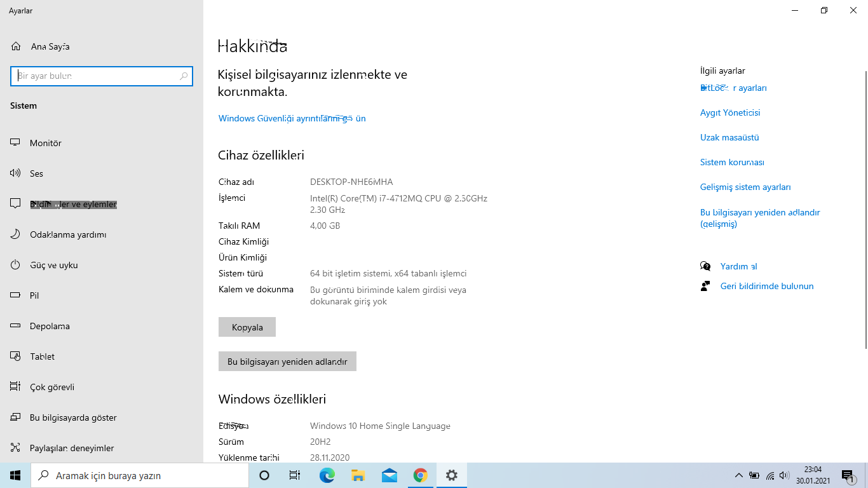Click the taskbar search box 'Aramak için buraya yazın'
This screenshot has width=868, height=488.
pos(140,475)
